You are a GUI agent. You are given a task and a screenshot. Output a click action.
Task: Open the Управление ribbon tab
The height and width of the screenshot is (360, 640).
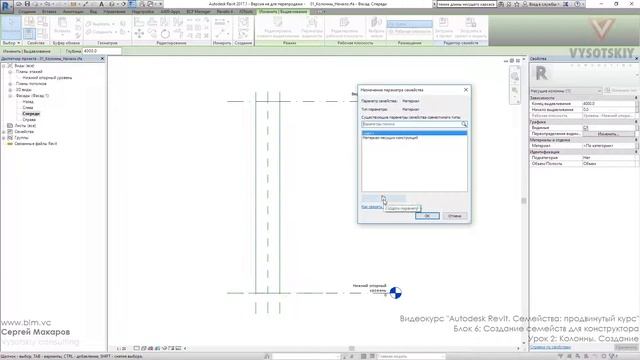point(114,12)
